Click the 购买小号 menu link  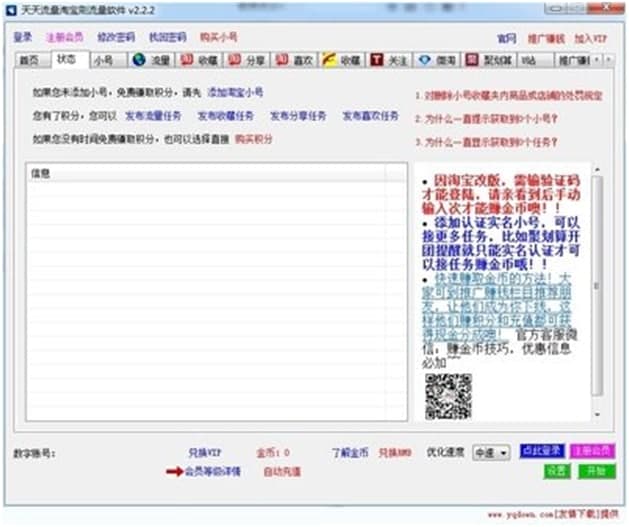(x=219, y=37)
